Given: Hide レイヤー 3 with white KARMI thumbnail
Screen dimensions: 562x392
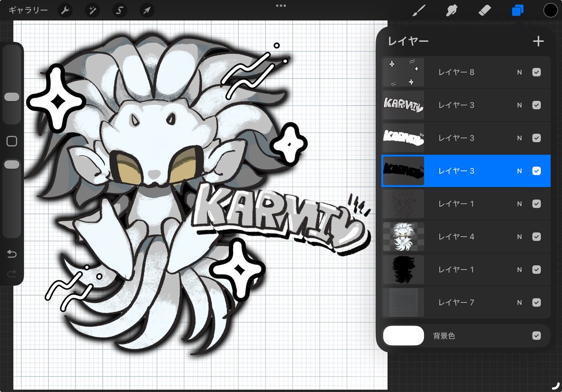Looking at the screenshot, I should [537, 138].
